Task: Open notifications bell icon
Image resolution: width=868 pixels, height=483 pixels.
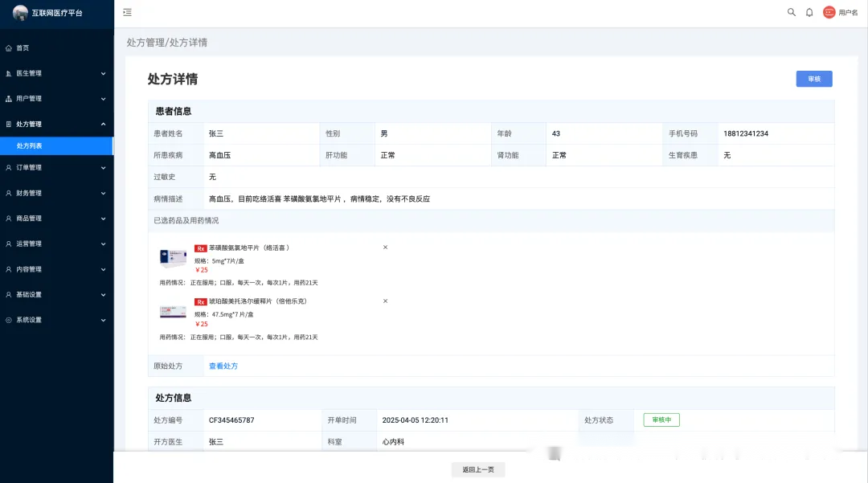Action: [809, 12]
